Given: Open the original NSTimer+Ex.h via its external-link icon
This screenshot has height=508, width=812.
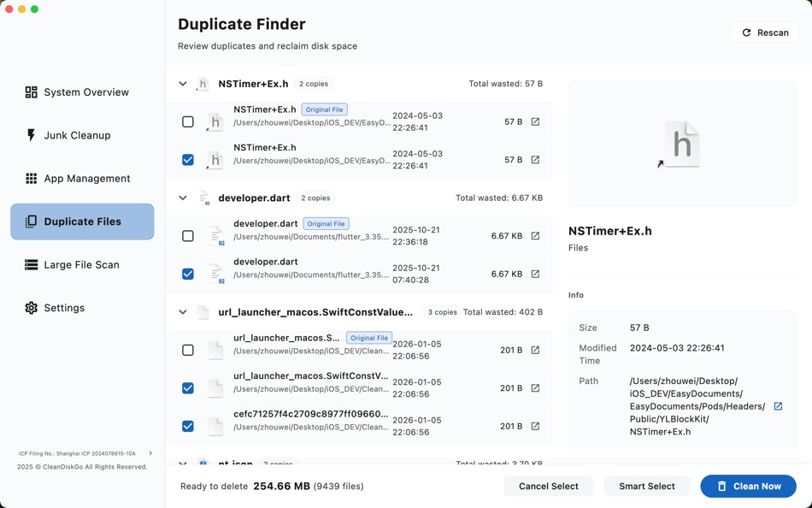Looking at the screenshot, I should click(535, 121).
